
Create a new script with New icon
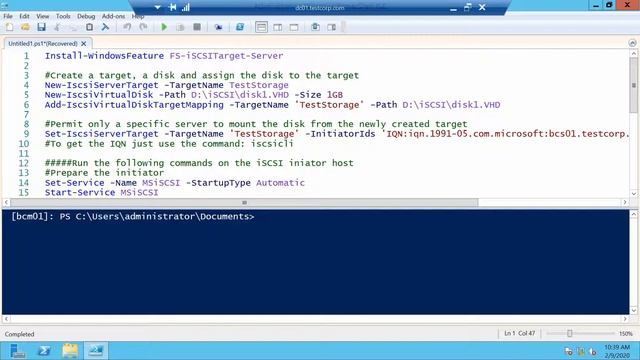pyautogui.click(x=9, y=27)
